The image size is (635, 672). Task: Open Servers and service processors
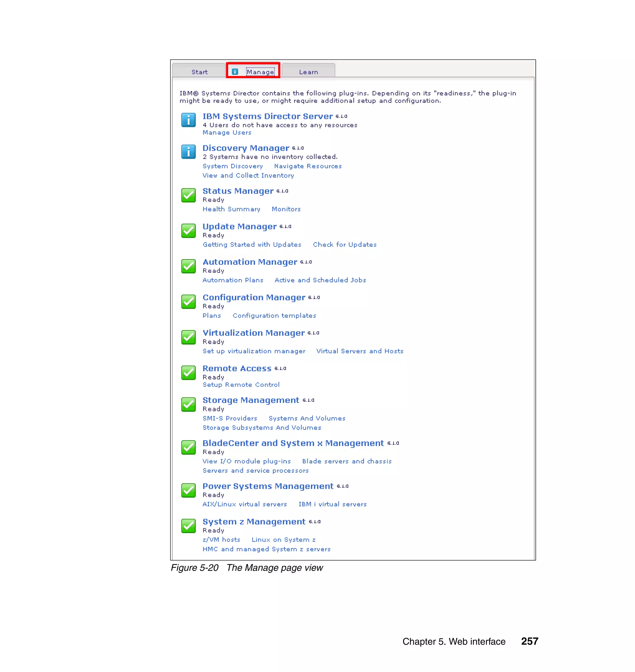[x=255, y=471]
